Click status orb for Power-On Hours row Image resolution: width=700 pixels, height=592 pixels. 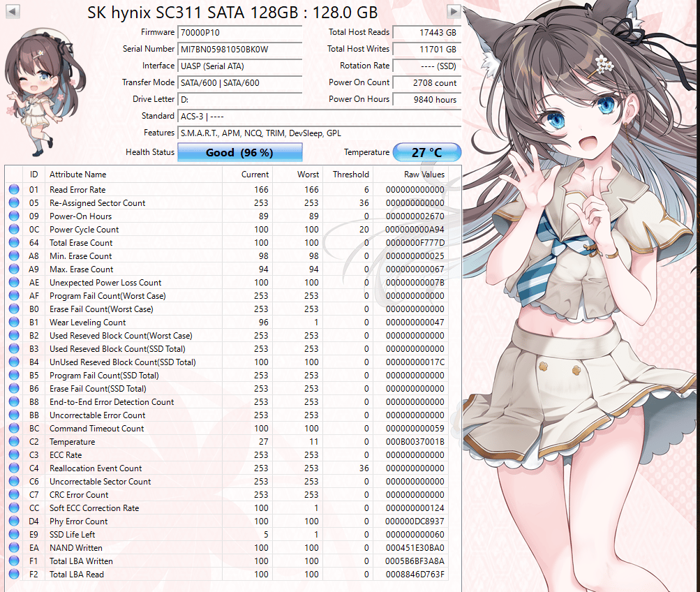pyautogui.click(x=14, y=216)
